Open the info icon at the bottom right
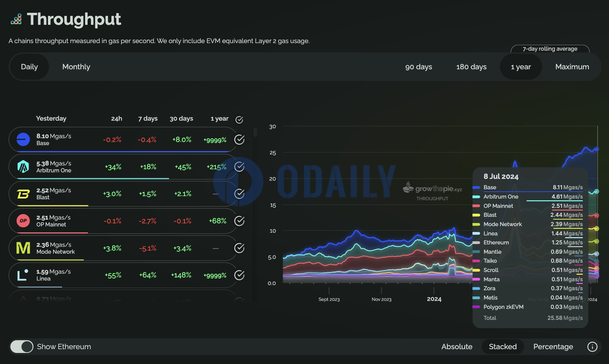This screenshot has width=609, height=364. (592, 347)
